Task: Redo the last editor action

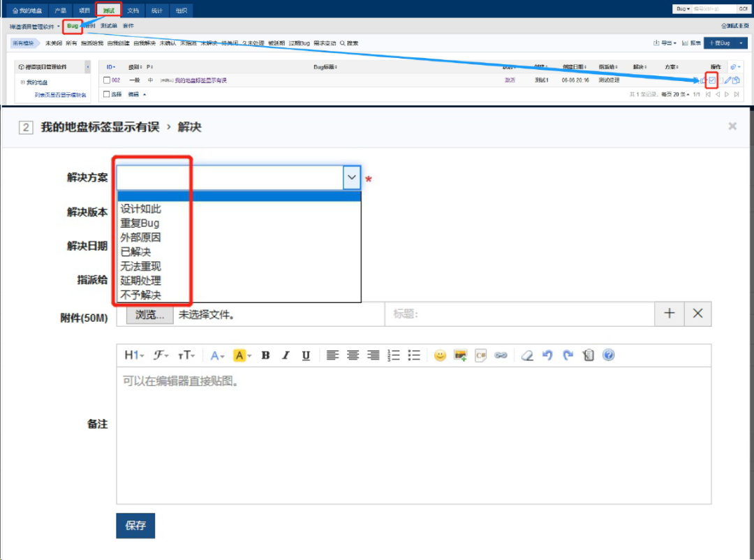Action: pyautogui.click(x=568, y=355)
